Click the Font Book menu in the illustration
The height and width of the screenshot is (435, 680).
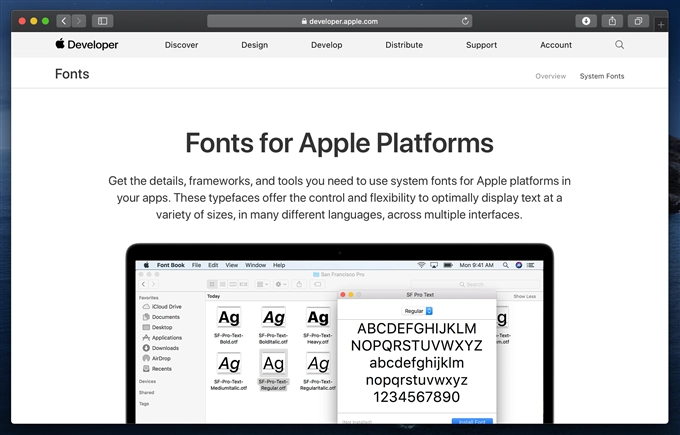170,265
